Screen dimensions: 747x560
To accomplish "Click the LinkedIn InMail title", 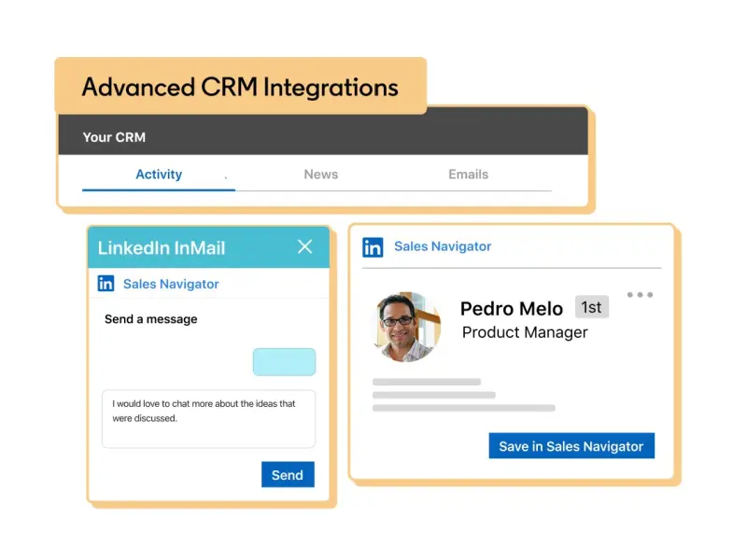I will tap(162, 248).
